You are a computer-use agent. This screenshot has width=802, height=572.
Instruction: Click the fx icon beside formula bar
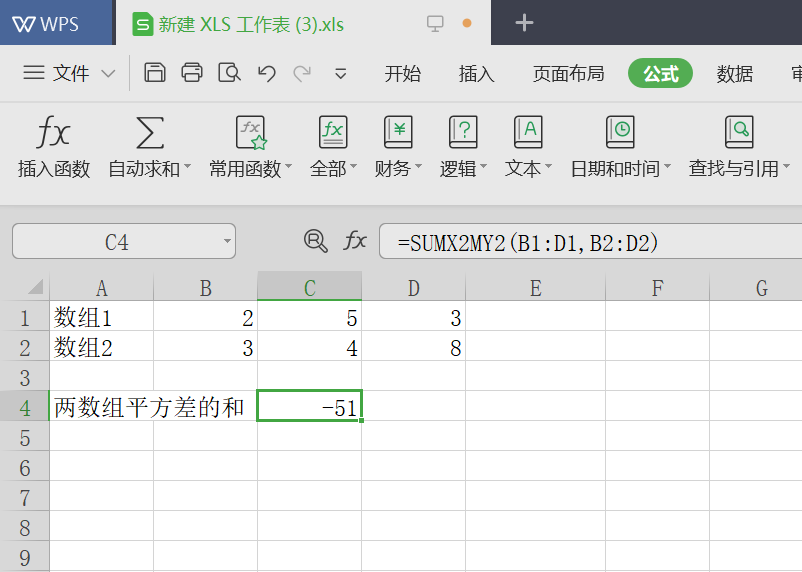click(355, 240)
